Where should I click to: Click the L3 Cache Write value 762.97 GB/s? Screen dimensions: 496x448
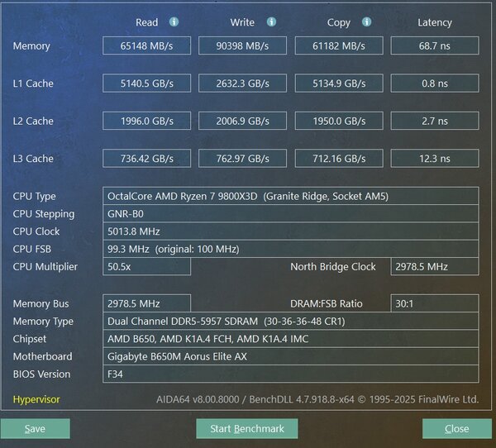point(242,159)
